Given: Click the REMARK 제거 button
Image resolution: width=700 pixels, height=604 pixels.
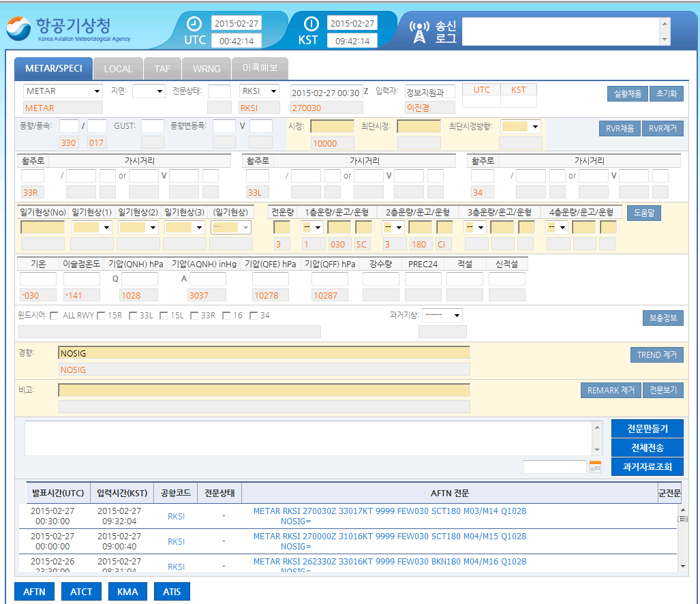Looking at the screenshot, I should (611, 390).
